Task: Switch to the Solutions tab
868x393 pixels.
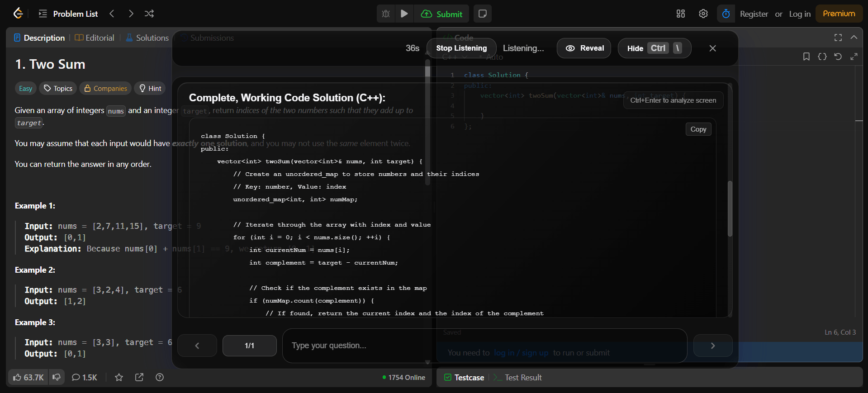Action: 147,38
